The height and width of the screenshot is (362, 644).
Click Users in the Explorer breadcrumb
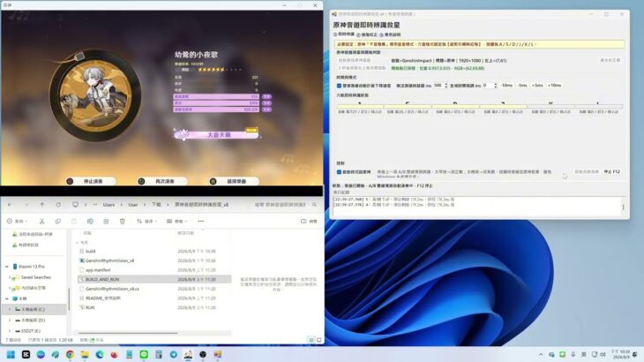point(109,205)
